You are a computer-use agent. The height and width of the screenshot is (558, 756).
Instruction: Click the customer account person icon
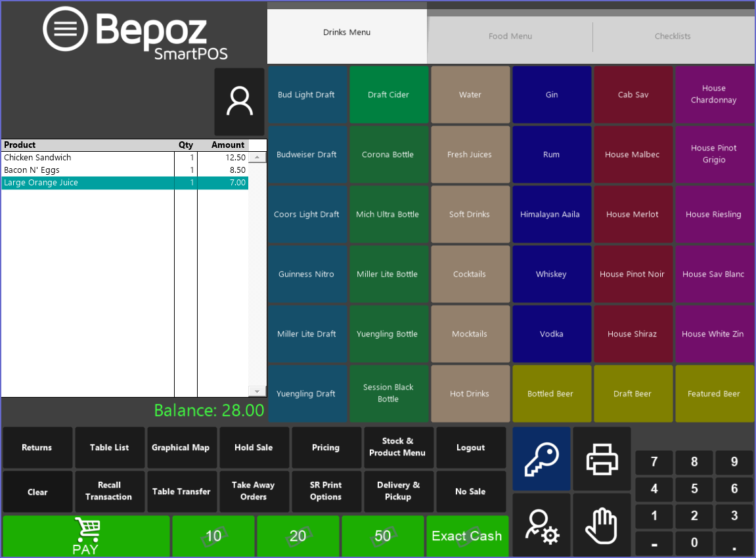pyautogui.click(x=239, y=102)
